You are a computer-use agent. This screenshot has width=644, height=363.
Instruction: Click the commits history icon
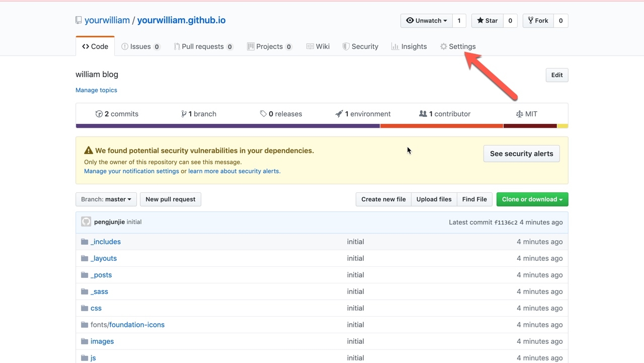pyautogui.click(x=99, y=114)
